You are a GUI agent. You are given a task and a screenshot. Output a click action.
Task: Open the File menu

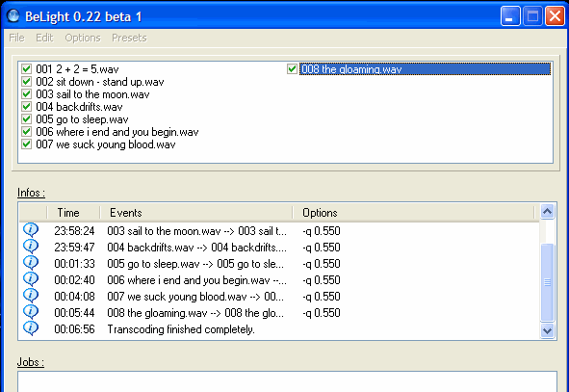(x=16, y=38)
